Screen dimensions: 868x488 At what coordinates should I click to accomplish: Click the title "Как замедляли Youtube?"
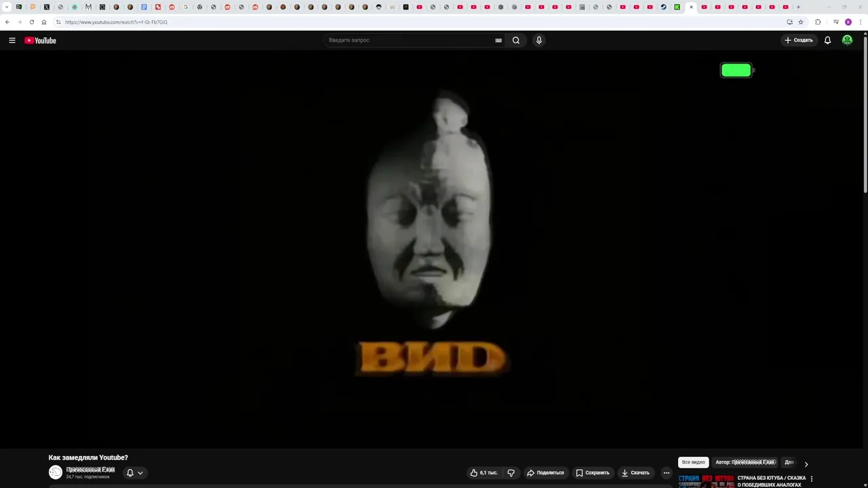click(88, 457)
